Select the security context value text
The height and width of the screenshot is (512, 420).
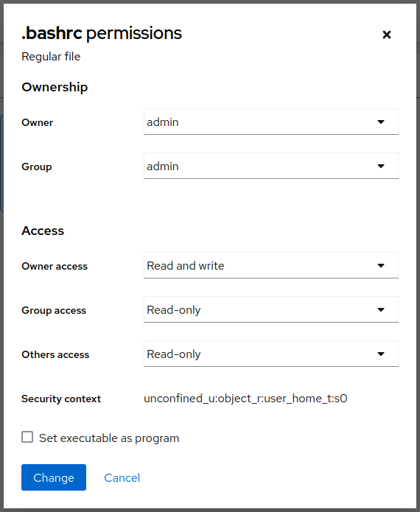tap(245, 399)
